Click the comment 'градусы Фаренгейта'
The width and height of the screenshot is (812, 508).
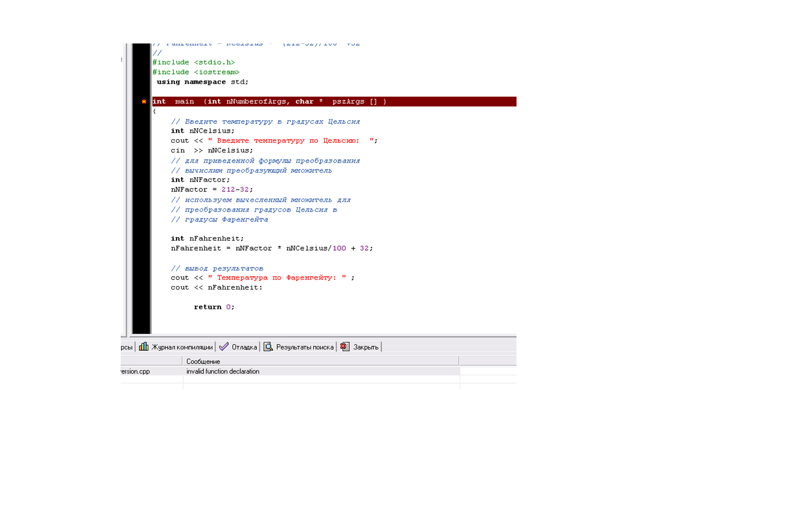pos(219,220)
